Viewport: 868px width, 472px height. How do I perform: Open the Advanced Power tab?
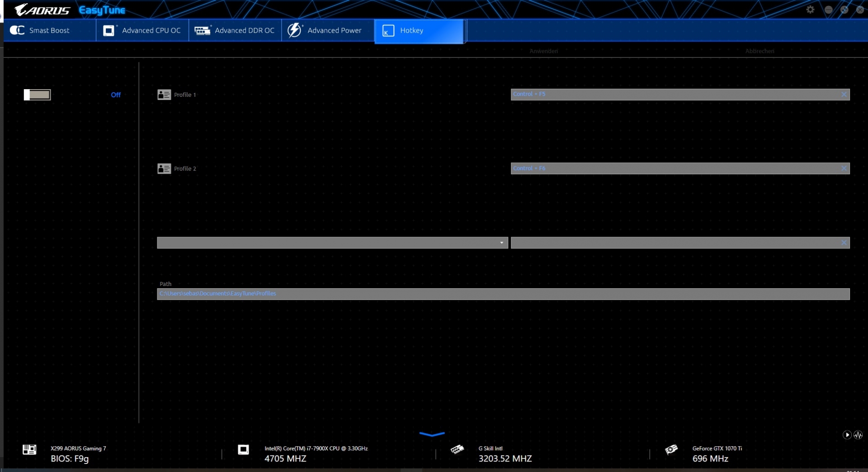pyautogui.click(x=328, y=30)
